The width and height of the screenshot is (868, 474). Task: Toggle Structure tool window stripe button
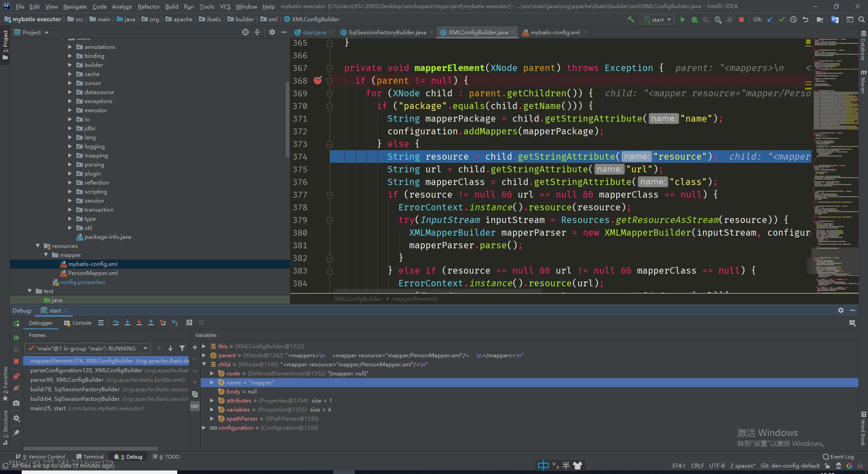tap(5, 427)
